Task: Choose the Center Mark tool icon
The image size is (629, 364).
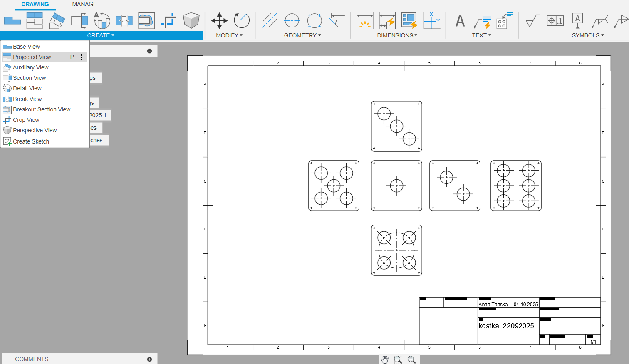Action: [x=292, y=20]
